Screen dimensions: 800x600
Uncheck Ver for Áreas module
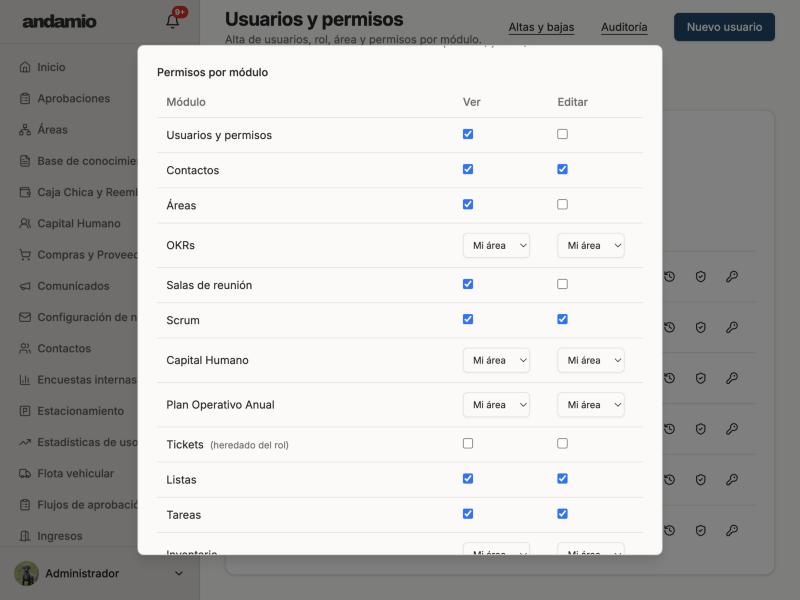[x=468, y=205]
